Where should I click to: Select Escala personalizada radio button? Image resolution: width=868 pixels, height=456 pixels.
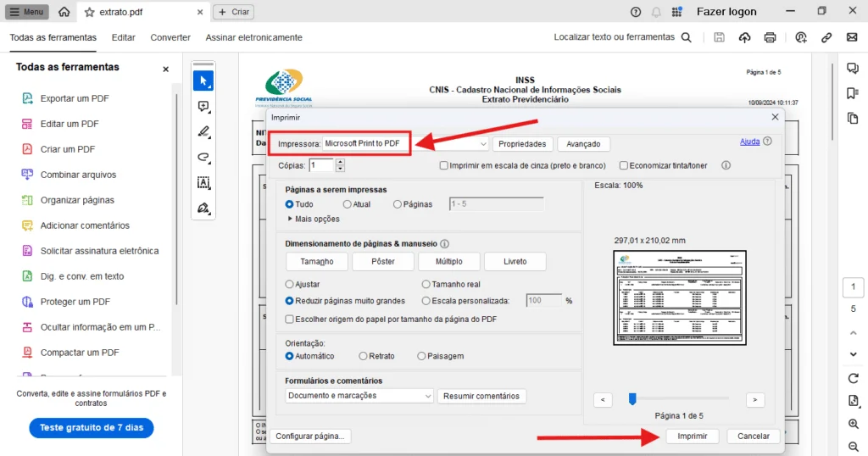[x=426, y=301]
